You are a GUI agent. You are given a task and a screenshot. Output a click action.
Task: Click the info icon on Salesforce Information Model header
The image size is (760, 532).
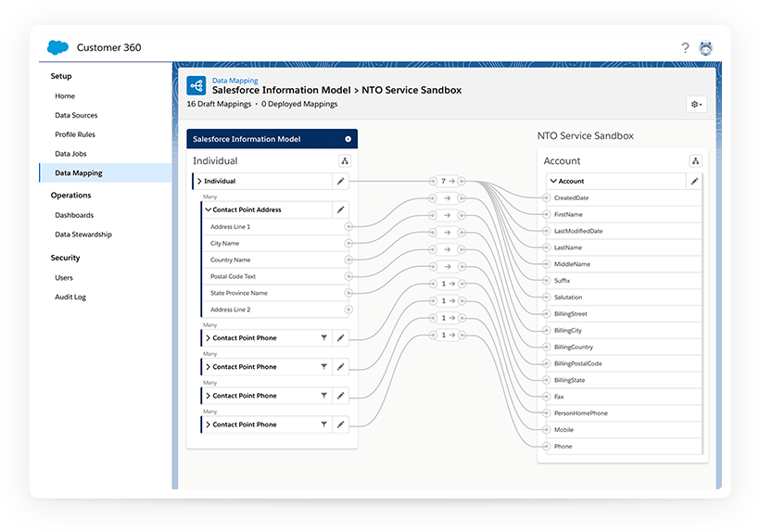pos(348,139)
